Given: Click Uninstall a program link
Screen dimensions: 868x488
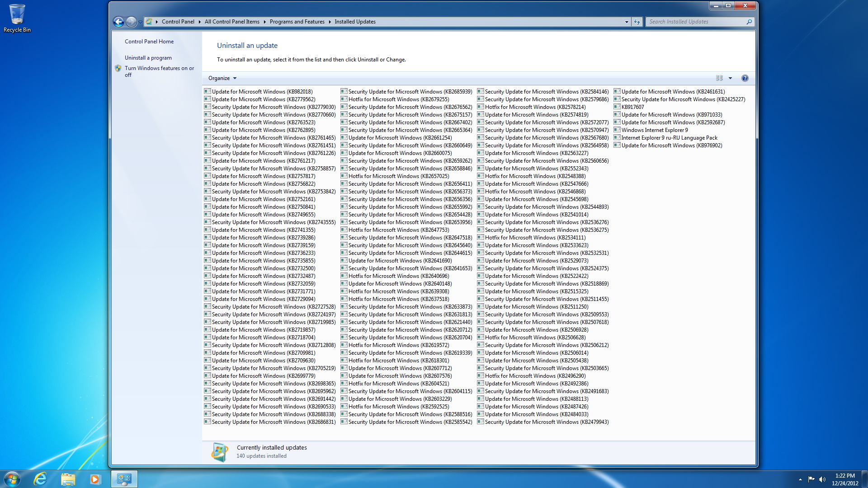Looking at the screenshot, I should click(x=148, y=58).
